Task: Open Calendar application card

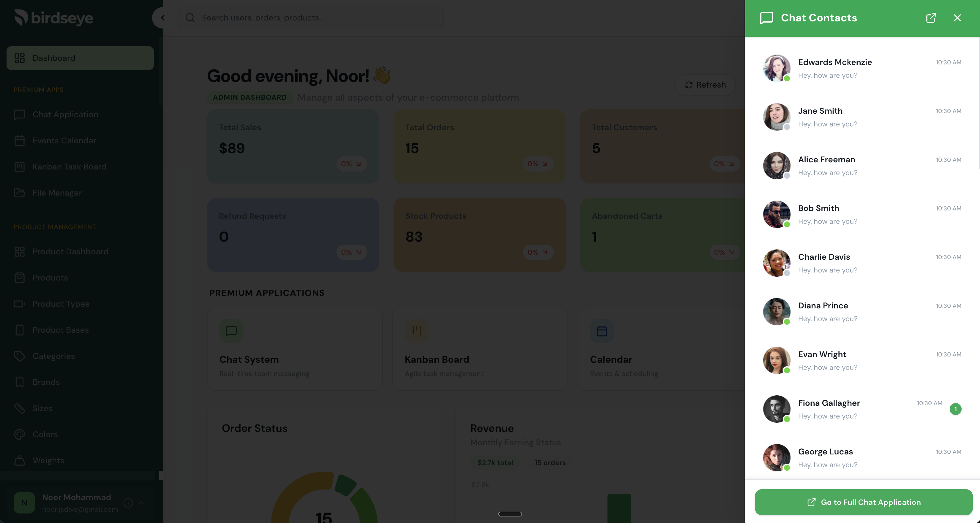Action: coord(661,349)
